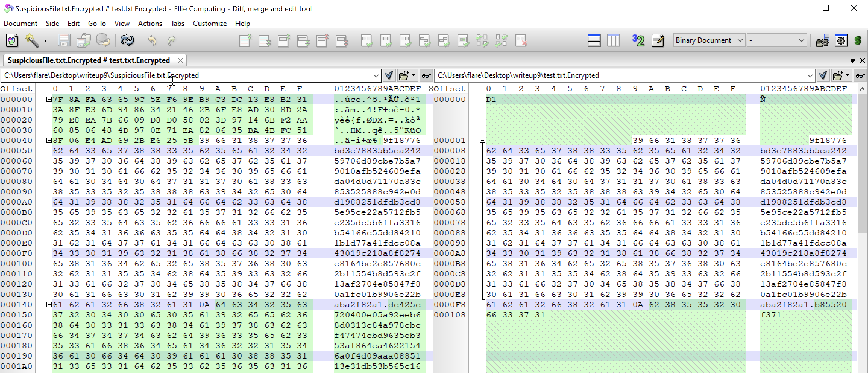Click the Save All icon
The width and height of the screenshot is (868, 373).
(x=83, y=41)
